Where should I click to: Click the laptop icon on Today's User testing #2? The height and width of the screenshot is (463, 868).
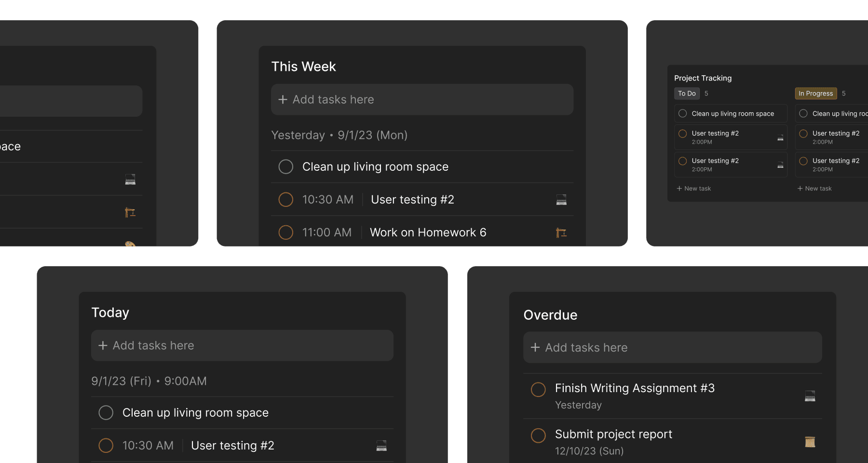pyautogui.click(x=381, y=446)
